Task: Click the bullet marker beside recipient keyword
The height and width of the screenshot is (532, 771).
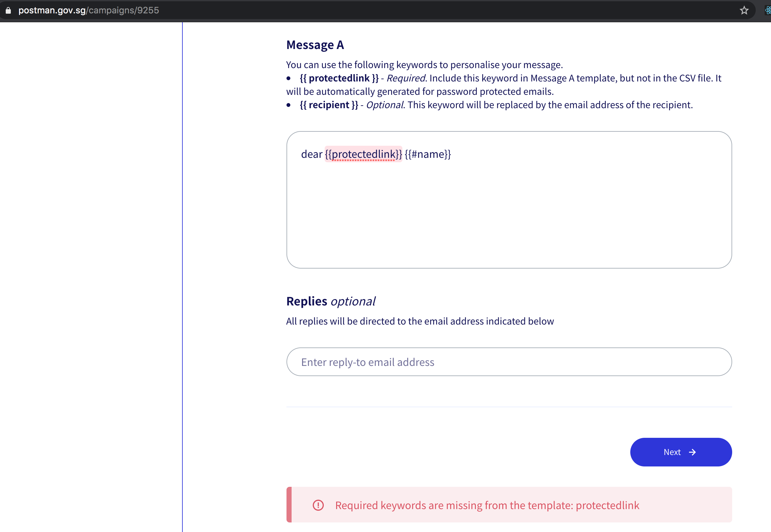Action: point(289,105)
